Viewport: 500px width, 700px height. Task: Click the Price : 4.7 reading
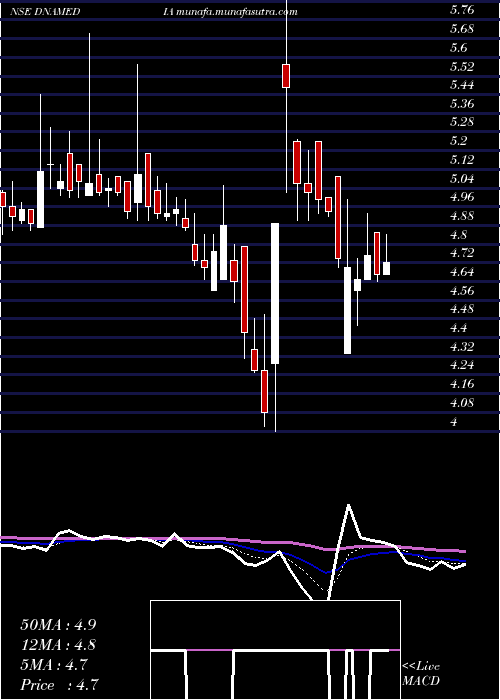coord(58,685)
